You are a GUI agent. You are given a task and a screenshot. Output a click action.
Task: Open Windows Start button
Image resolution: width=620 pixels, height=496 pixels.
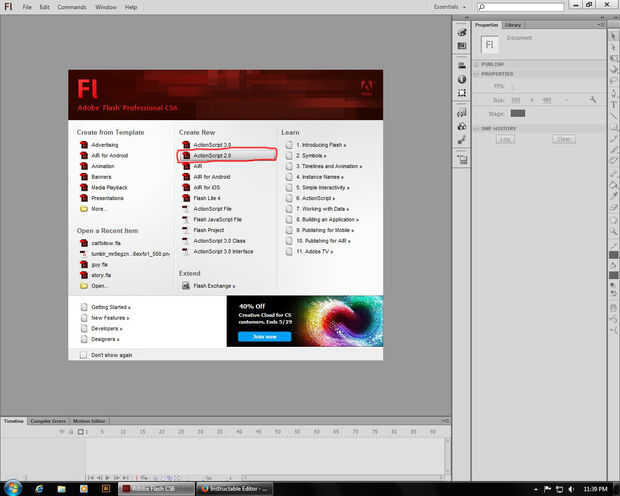pyautogui.click(x=12, y=488)
